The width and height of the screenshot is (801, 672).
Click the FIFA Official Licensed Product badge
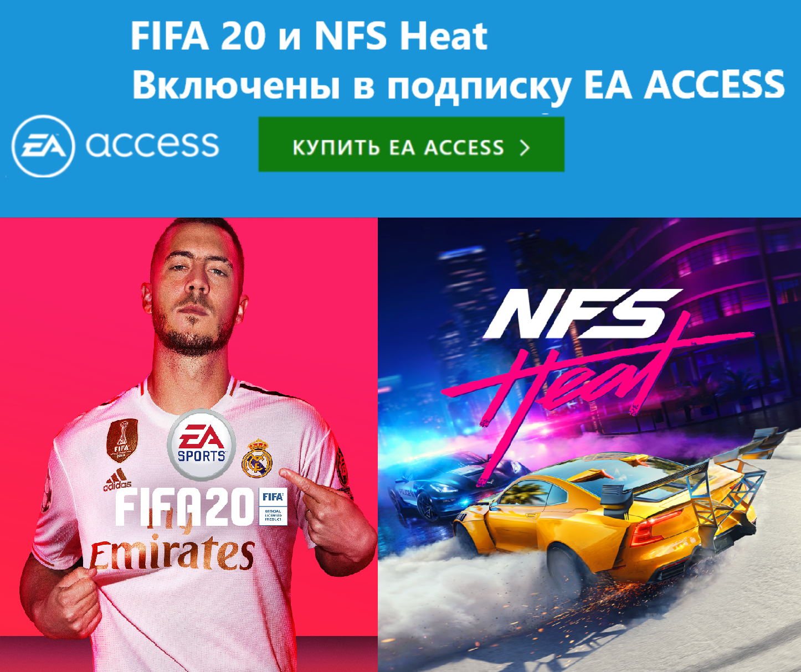pos(273,506)
